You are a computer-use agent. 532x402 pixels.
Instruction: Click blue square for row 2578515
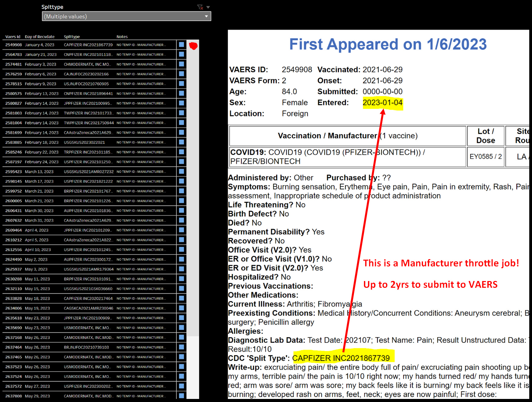(182, 84)
